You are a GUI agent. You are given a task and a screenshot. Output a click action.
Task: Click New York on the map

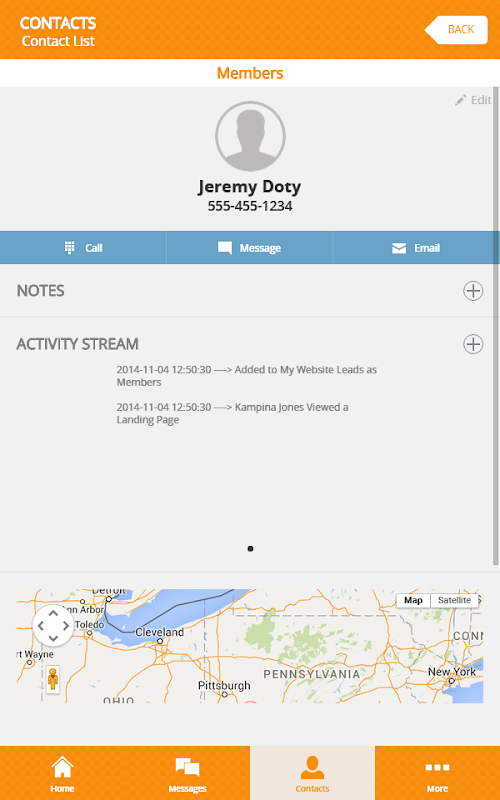[452, 672]
